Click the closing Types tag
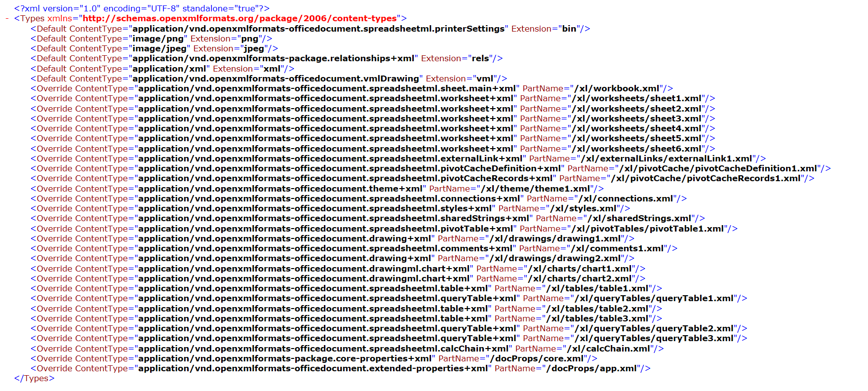868x391 pixels. 34,378
